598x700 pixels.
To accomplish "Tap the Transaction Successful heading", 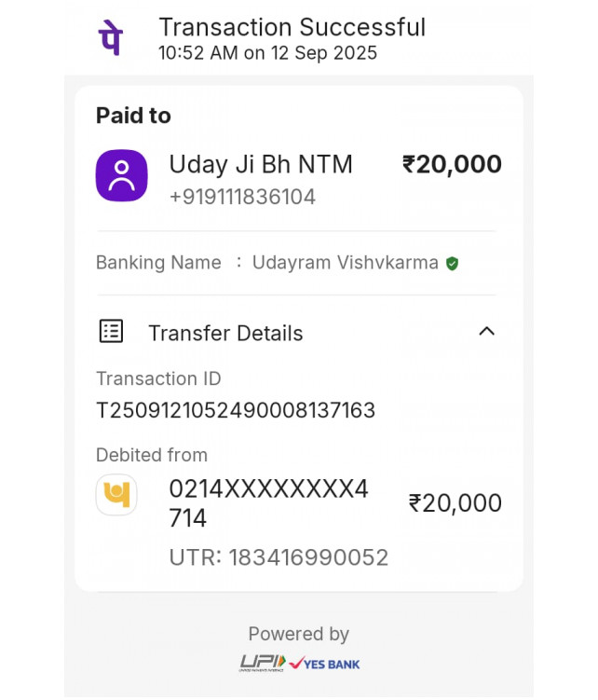I will tap(292, 27).
